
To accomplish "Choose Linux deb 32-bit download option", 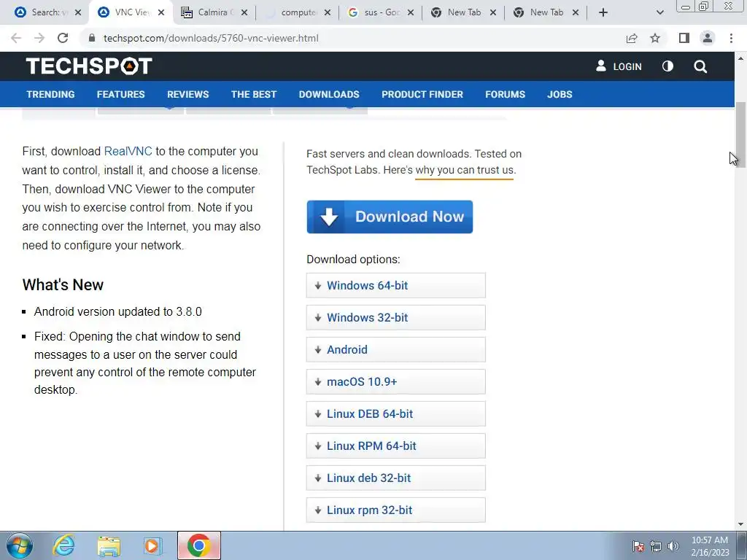I will (396, 478).
